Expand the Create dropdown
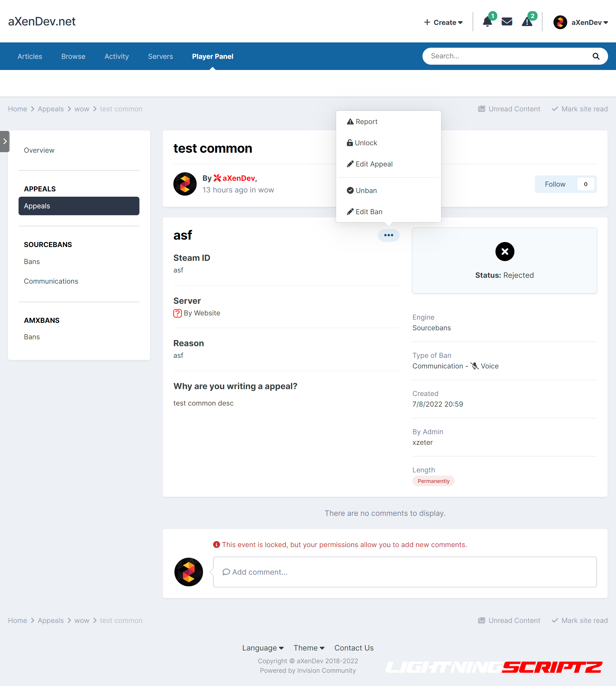The image size is (616, 686). 443,22
